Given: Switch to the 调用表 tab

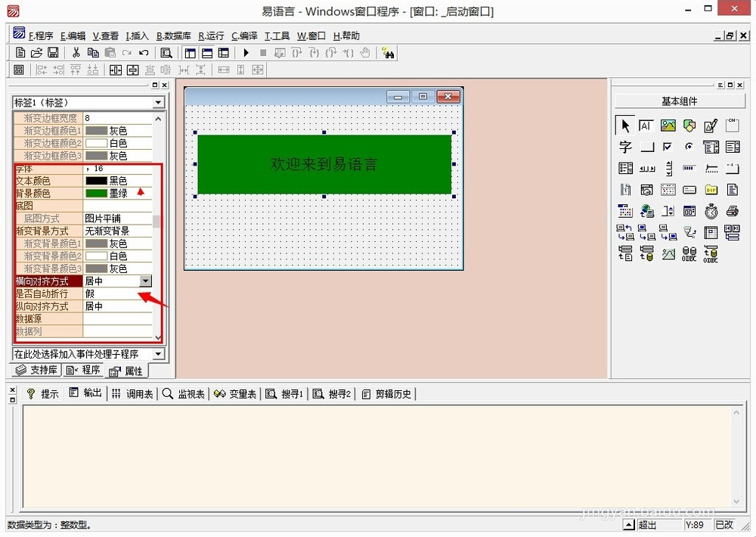Looking at the screenshot, I should click(132, 394).
